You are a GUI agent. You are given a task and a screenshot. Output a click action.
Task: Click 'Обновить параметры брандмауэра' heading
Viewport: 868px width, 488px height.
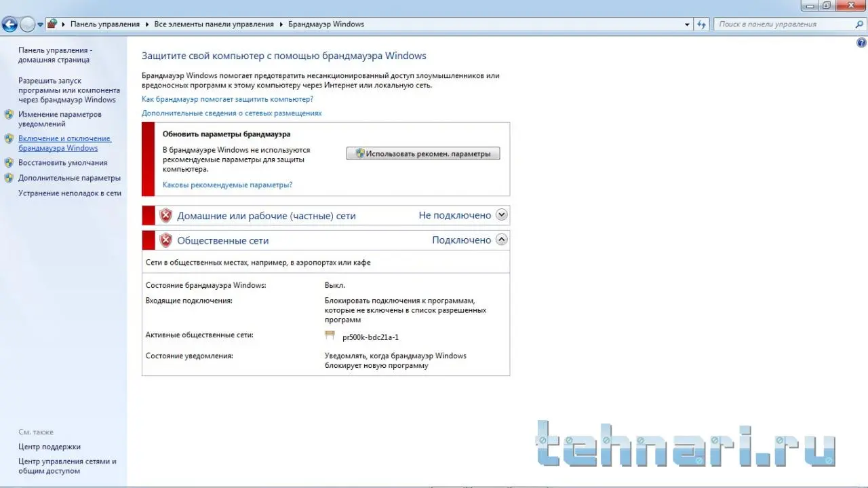(x=226, y=134)
